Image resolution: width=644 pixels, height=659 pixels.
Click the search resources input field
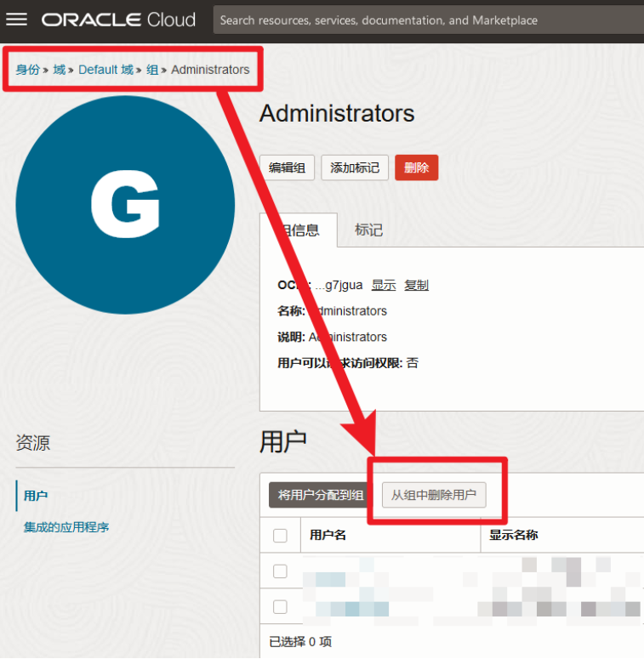click(425, 20)
